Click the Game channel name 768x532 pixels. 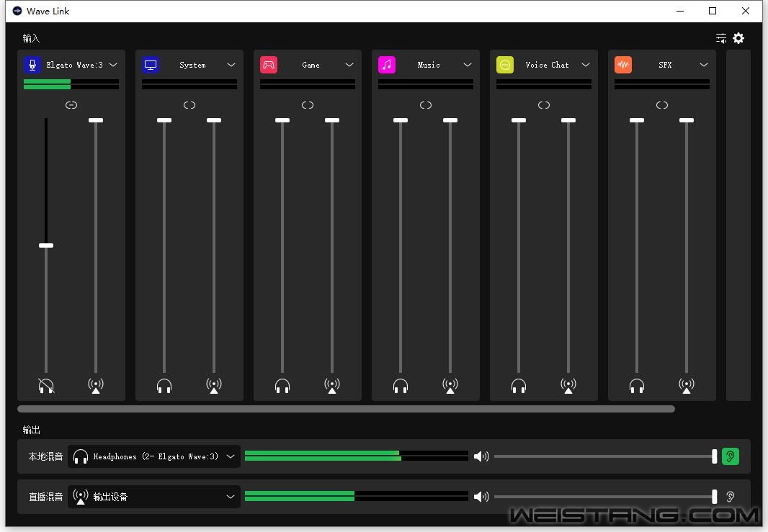tap(311, 65)
